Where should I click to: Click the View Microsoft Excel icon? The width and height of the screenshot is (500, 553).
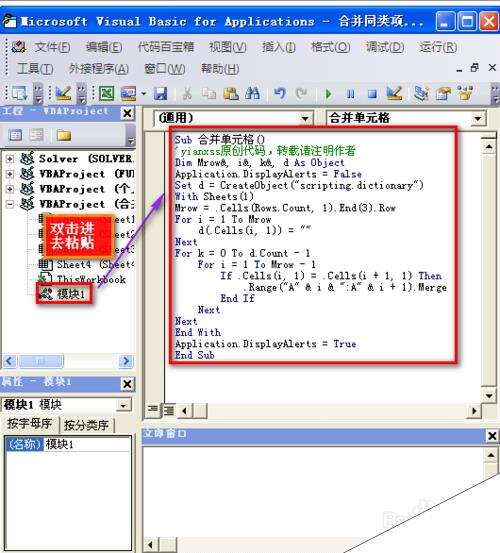[106, 93]
